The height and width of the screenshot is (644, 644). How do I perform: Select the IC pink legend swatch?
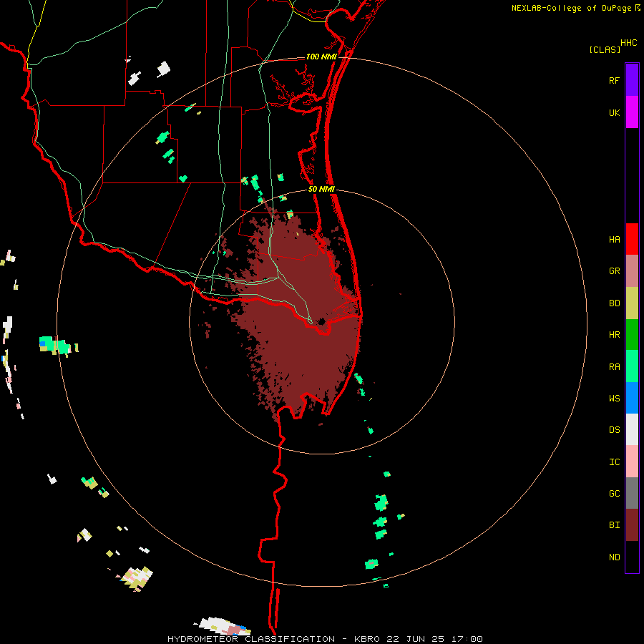click(x=632, y=462)
